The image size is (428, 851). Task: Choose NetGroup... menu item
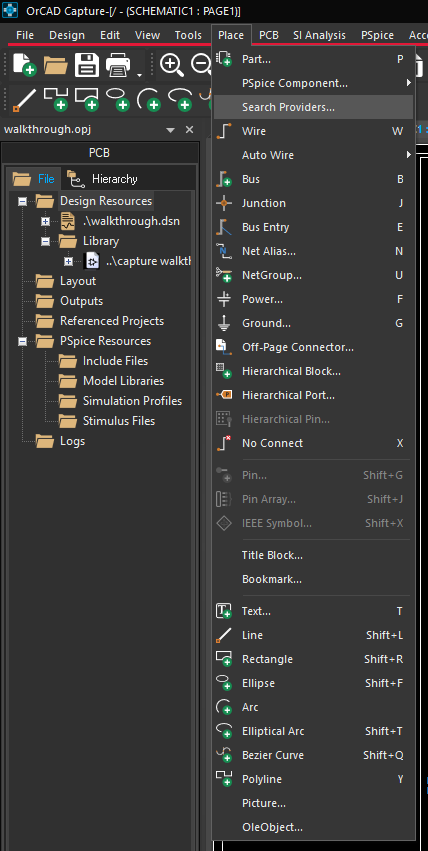(314, 275)
